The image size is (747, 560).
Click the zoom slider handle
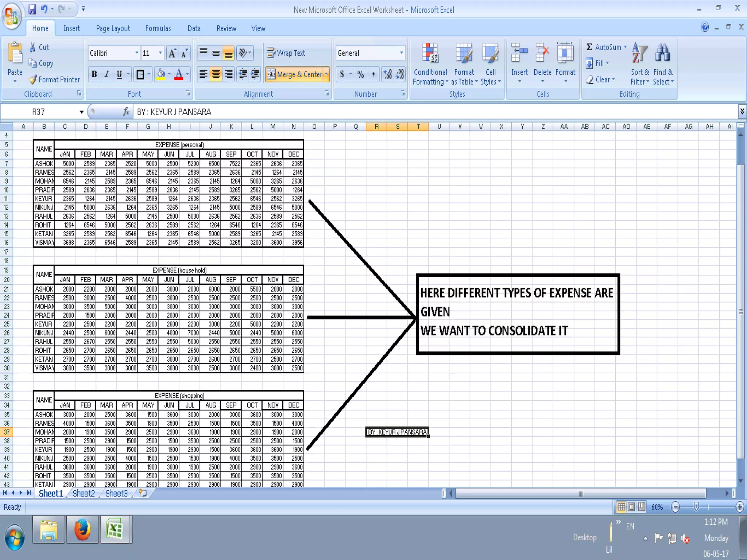(x=696, y=506)
